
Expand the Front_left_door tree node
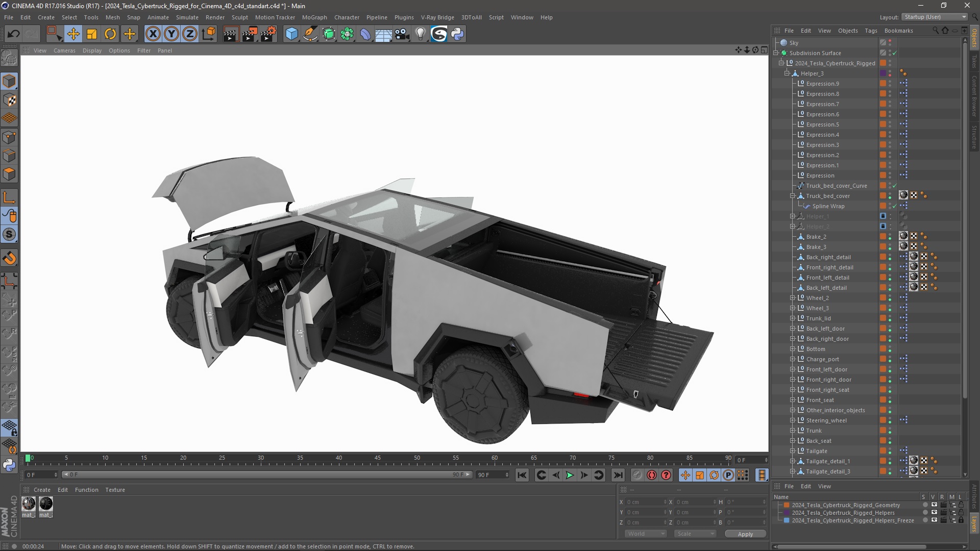793,369
